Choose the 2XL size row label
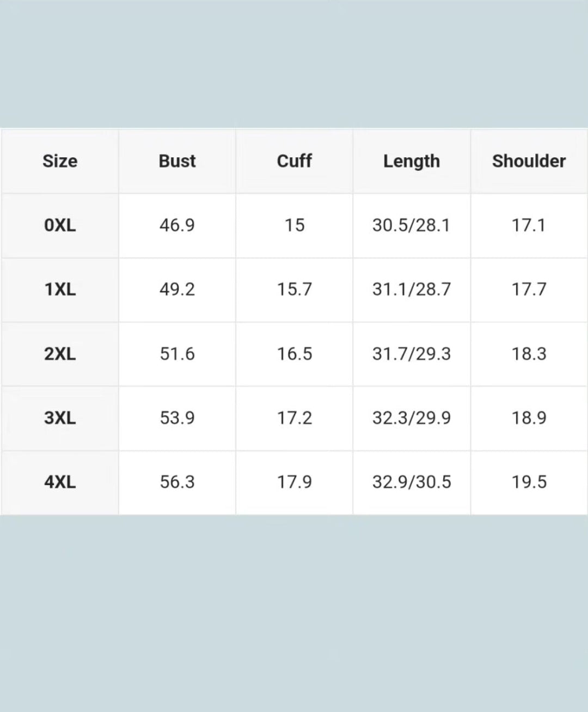 click(60, 354)
